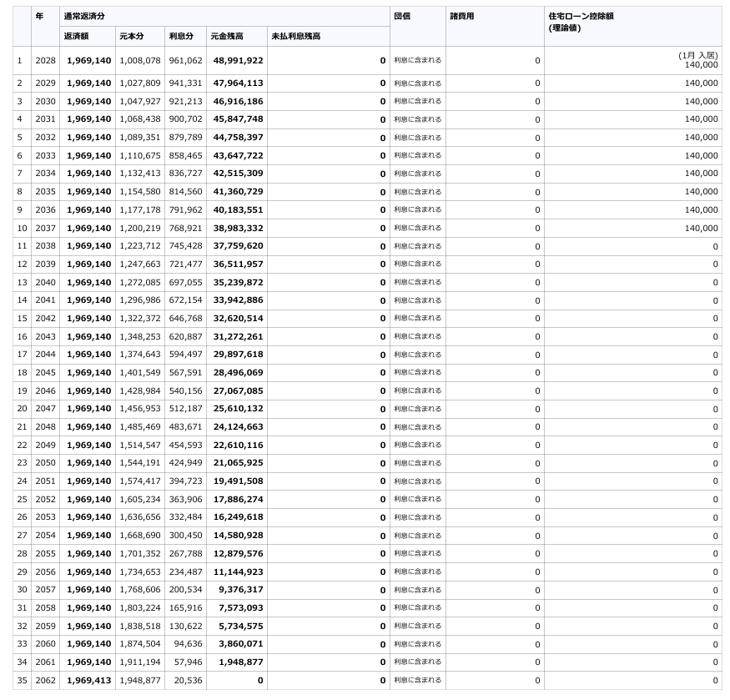Click year cell 2043
Screen dimensions: 730x700
click(x=45, y=336)
